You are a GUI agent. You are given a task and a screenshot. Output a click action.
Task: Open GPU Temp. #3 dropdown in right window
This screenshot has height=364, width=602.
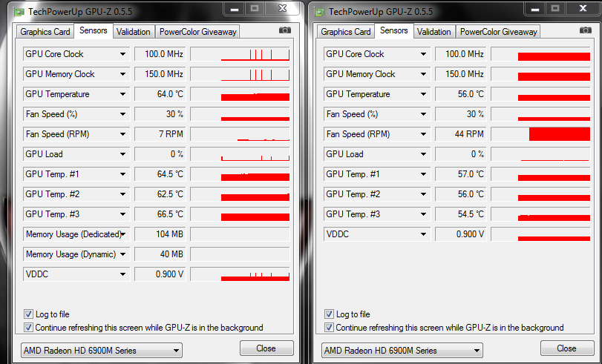(x=423, y=214)
